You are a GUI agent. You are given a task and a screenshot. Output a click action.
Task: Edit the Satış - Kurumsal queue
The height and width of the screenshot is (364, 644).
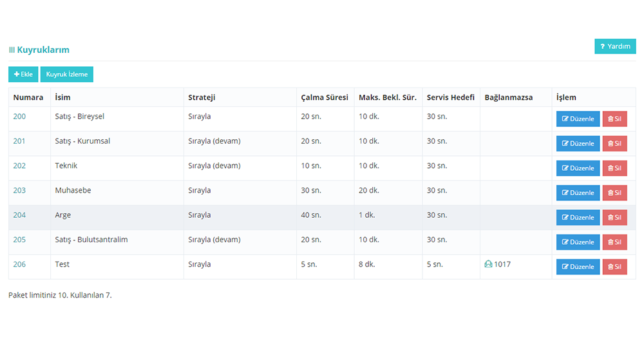[x=578, y=144]
